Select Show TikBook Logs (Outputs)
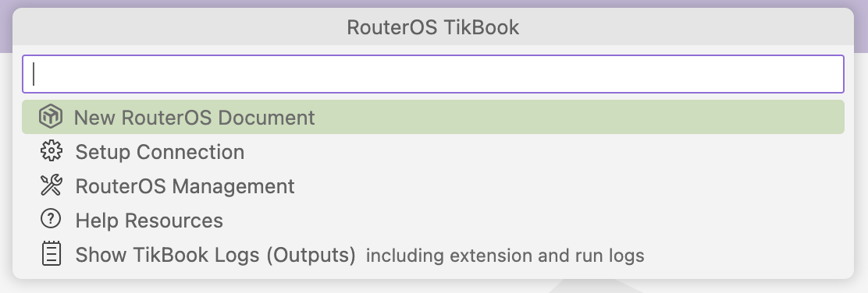Image resolution: width=868 pixels, height=293 pixels. pos(433,254)
